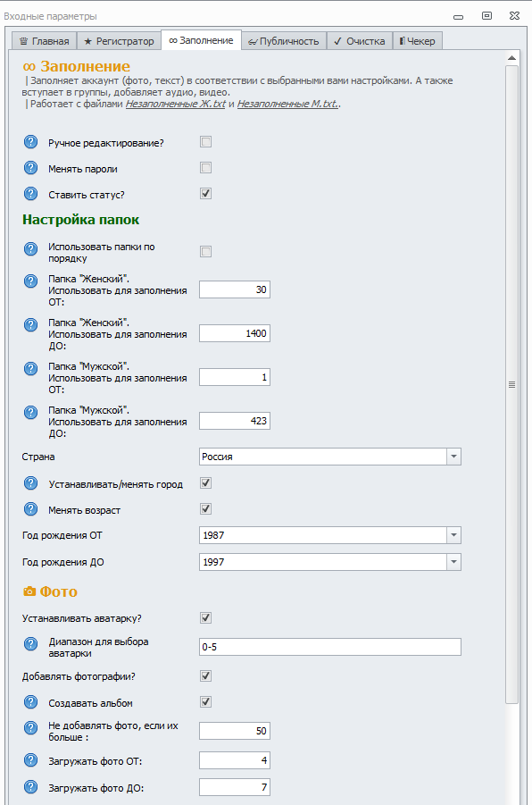532x805 pixels.
Task: Open help icon for "Ручное редактирование?"
Action: (x=30, y=142)
